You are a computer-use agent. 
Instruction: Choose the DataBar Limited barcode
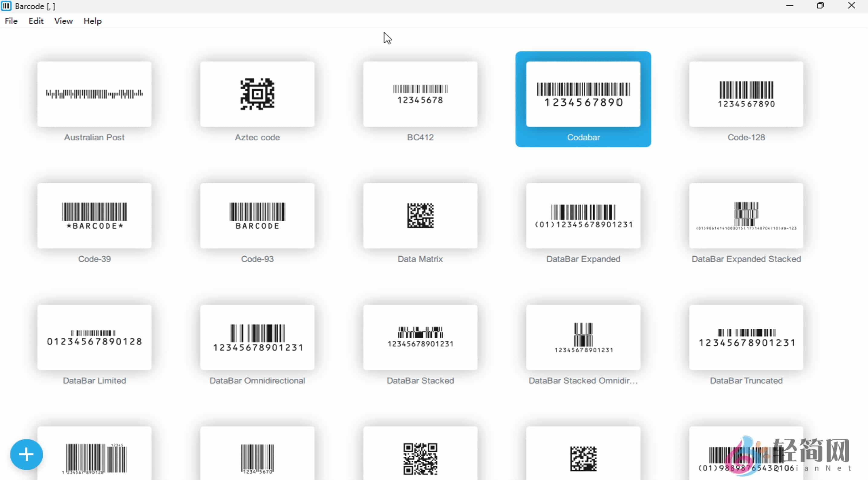94,337
